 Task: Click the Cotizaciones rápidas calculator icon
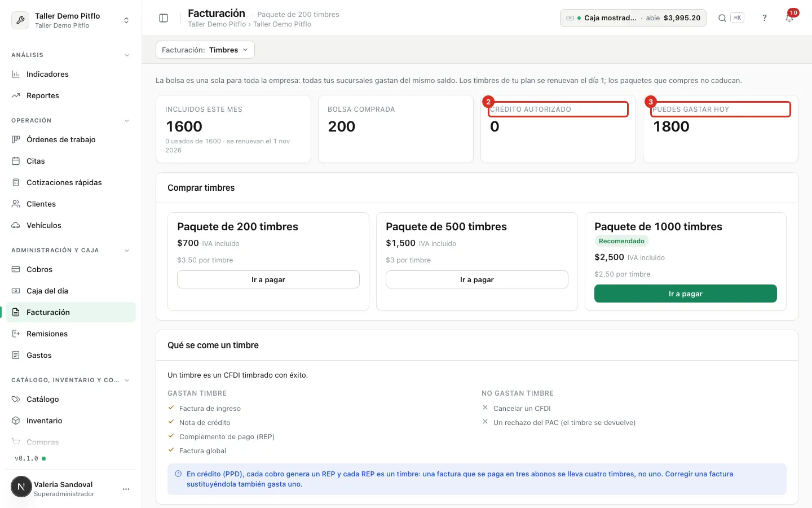[16, 182]
